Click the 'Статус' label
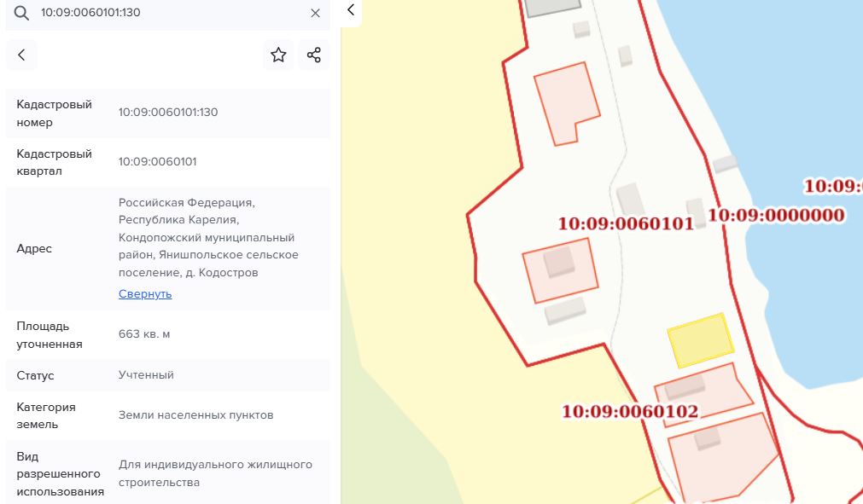This screenshot has width=863, height=504. (x=35, y=375)
